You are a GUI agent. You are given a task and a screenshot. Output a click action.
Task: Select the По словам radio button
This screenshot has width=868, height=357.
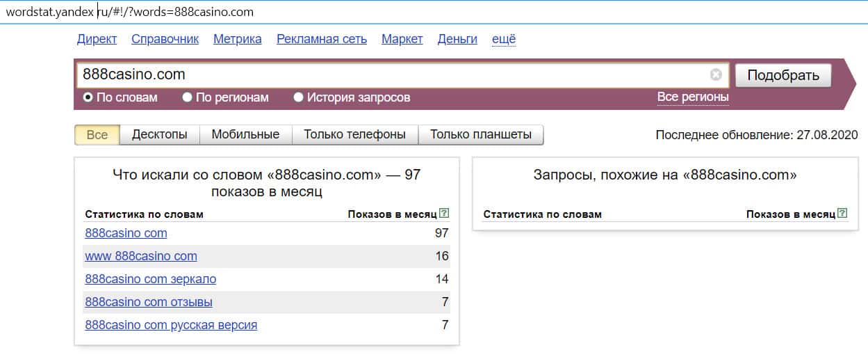(x=88, y=97)
